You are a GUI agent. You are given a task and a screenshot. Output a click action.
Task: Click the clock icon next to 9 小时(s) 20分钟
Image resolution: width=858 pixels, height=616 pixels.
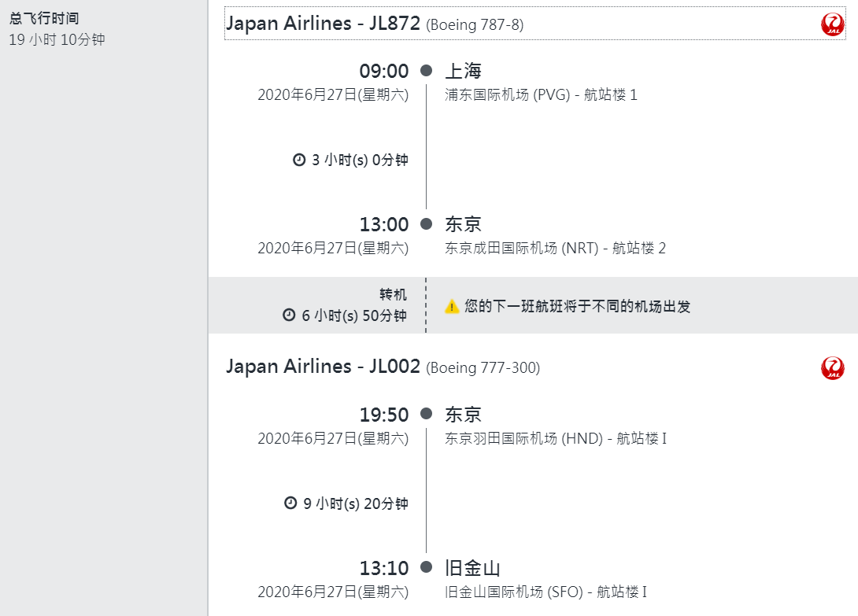pyautogui.click(x=290, y=503)
